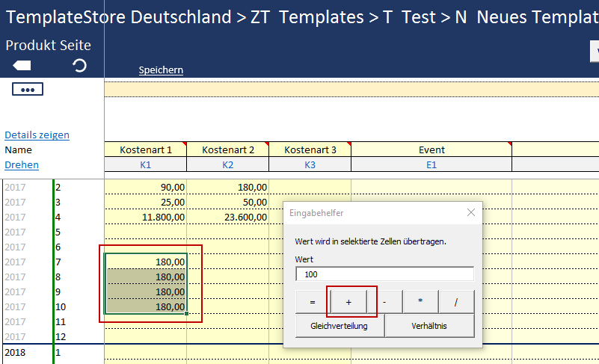Click the Wert input field
The image size is (599, 364).
[x=384, y=274]
